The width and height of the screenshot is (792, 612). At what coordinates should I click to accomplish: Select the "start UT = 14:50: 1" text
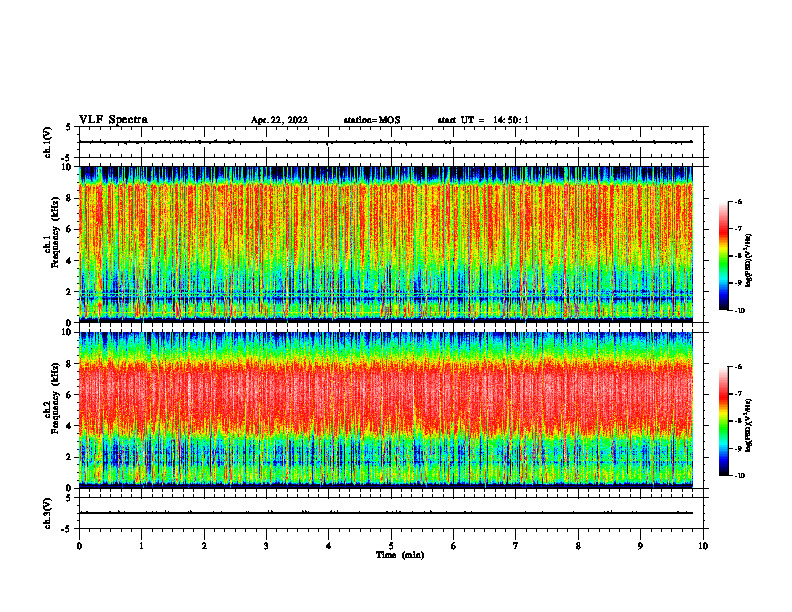tap(483, 120)
